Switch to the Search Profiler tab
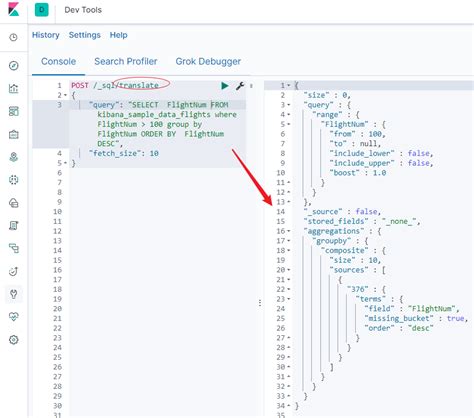474x418 pixels. pos(126,61)
